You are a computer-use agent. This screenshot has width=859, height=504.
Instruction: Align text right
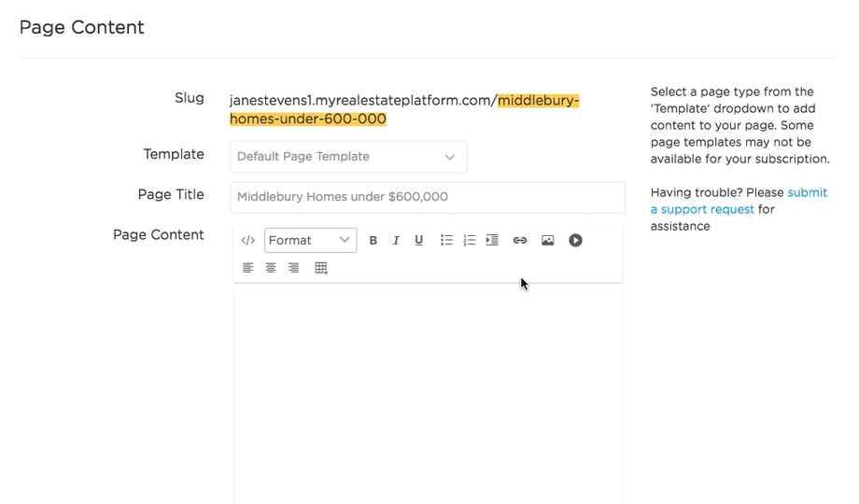[x=293, y=268]
